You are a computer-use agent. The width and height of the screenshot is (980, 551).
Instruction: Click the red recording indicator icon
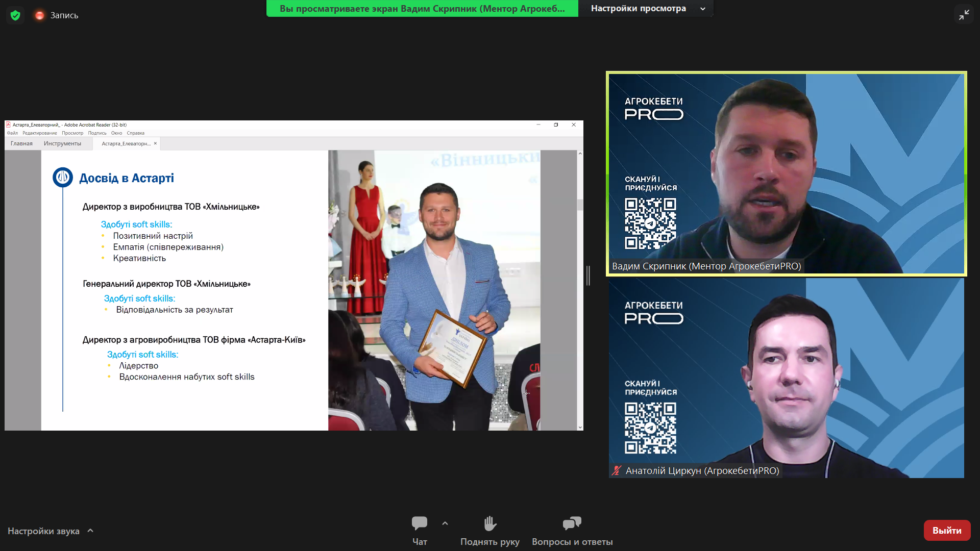(x=39, y=15)
